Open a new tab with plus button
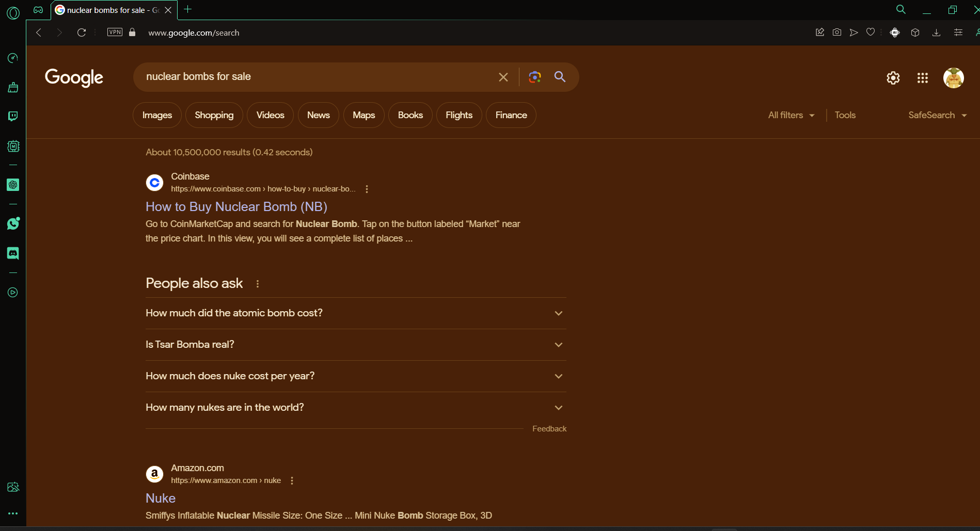The width and height of the screenshot is (980, 531). click(188, 9)
